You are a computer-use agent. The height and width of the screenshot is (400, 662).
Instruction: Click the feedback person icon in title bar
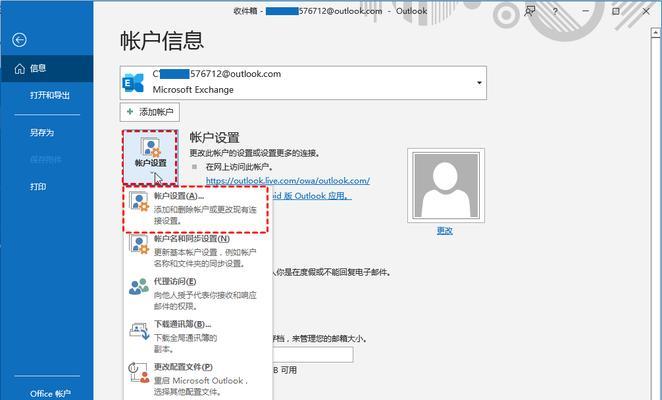529,11
